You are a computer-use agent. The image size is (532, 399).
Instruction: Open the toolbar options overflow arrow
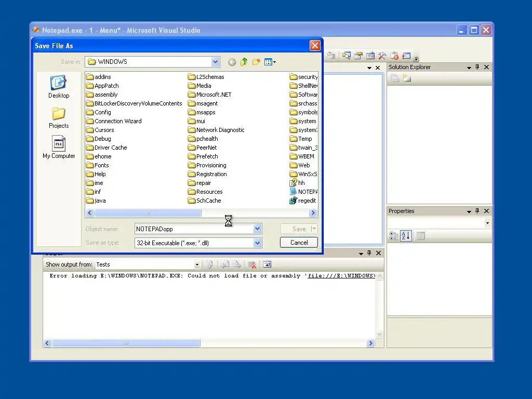pyautogui.click(x=416, y=58)
